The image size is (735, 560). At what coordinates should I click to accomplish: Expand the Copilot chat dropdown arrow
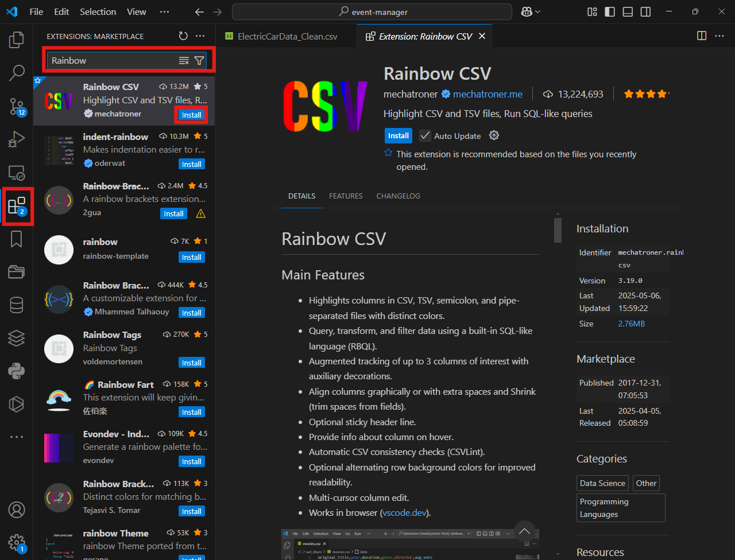pos(538,11)
